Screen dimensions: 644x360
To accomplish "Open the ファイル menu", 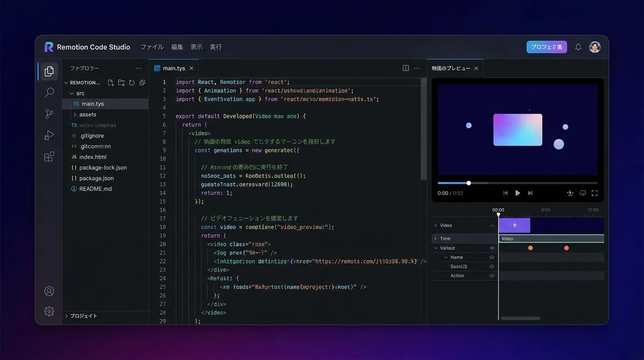I will click(x=152, y=47).
